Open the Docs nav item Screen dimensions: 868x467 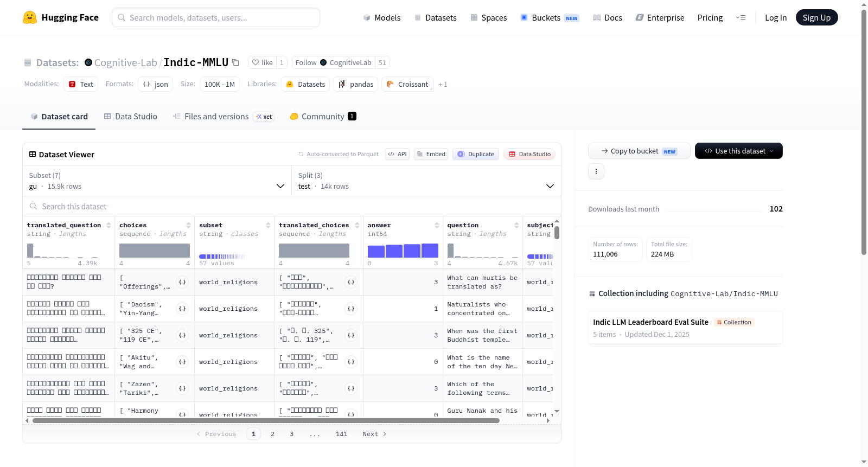pyautogui.click(x=607, y=17)
